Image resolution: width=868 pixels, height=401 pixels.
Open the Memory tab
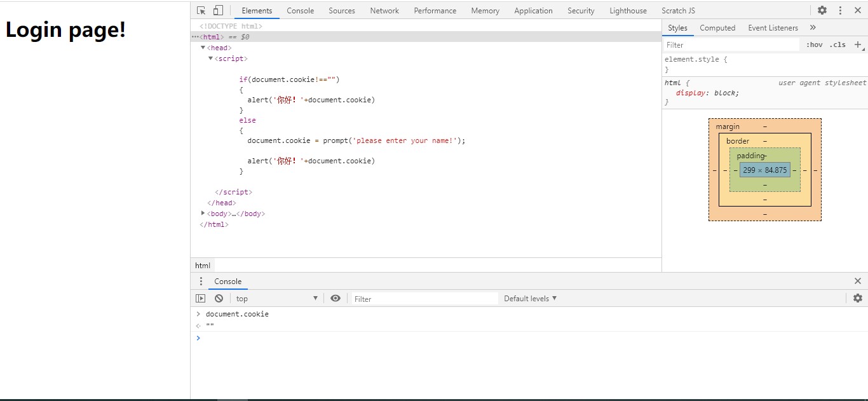click(485, 11)
